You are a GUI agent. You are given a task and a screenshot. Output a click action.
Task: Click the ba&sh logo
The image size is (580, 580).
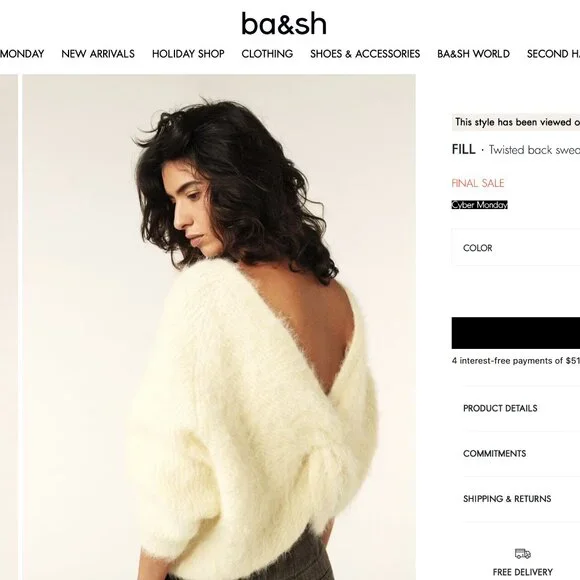(x=284, y=24)
